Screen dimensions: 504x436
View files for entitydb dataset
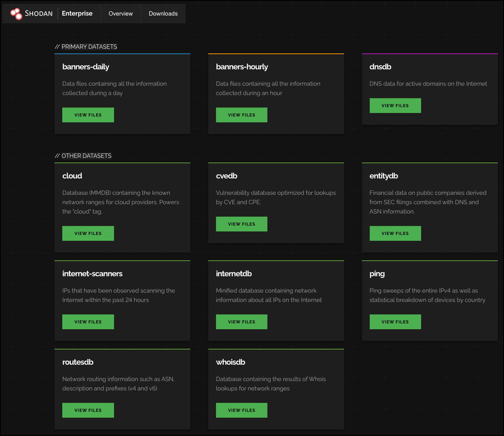pos(395,233)
